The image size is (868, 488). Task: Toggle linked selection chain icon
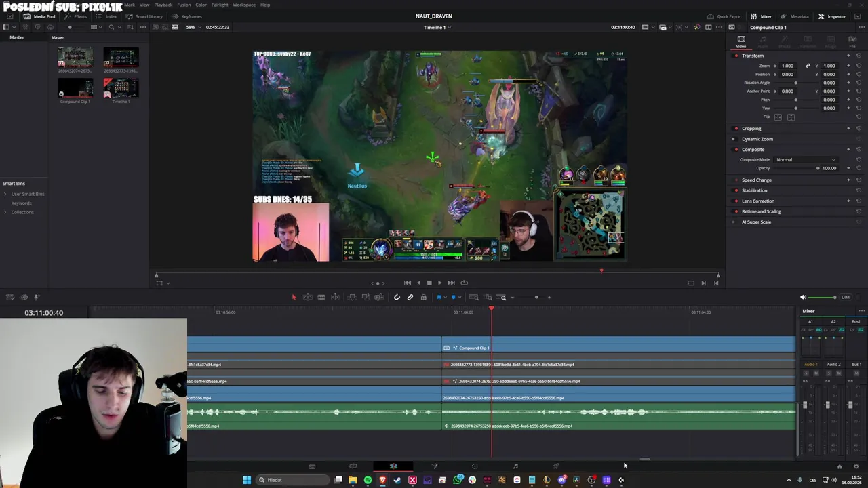click(410, 297)
